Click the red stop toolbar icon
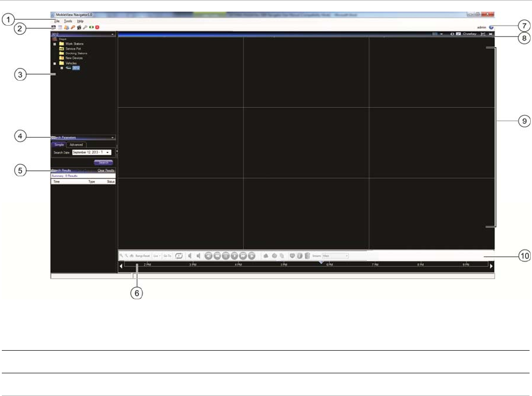 [97, 27]
